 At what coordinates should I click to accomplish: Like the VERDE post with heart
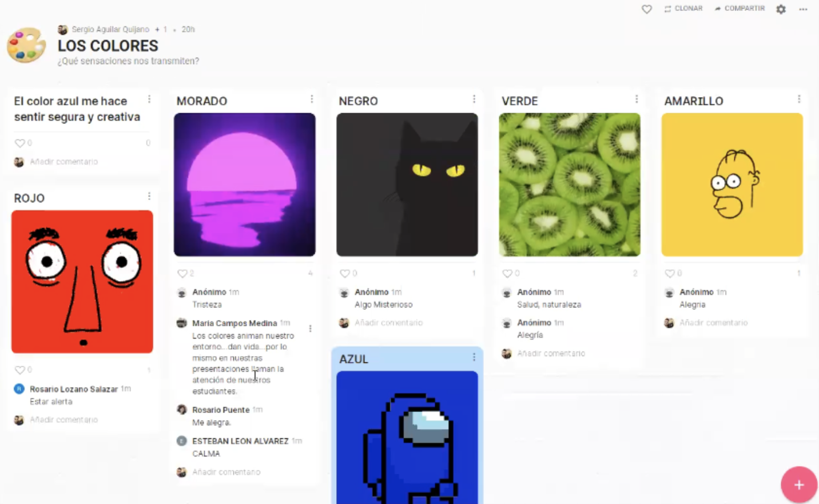(x=507, y=274)
